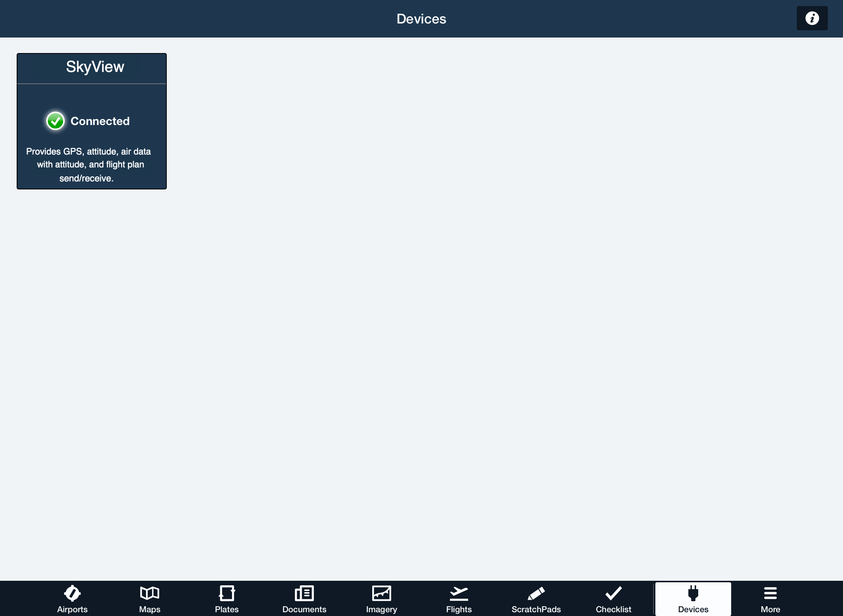This screenshot has height=616, width=843.
Task: Select the Devices tab in the bottom bar
Action: point(693,599)
